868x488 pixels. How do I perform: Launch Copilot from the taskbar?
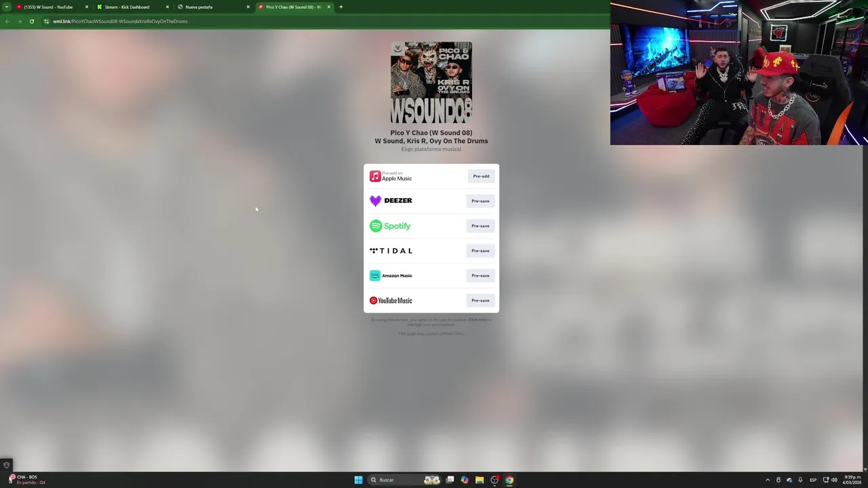point(465,480)
